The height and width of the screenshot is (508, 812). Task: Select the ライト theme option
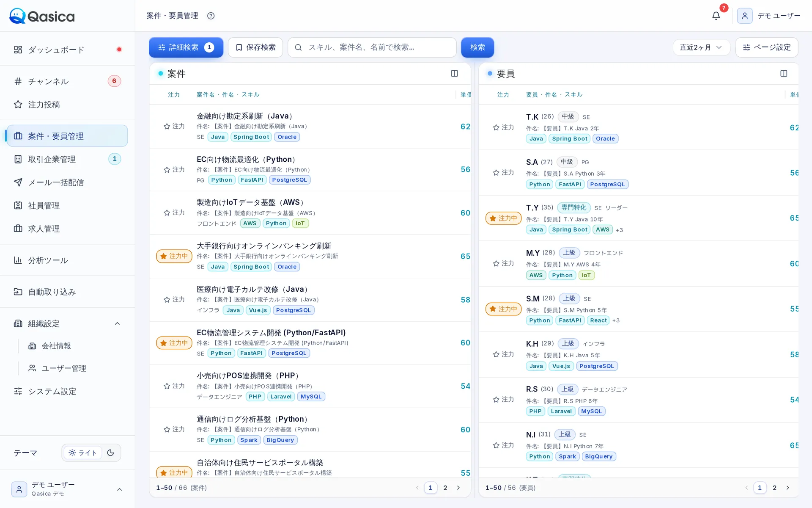point(83,453)
